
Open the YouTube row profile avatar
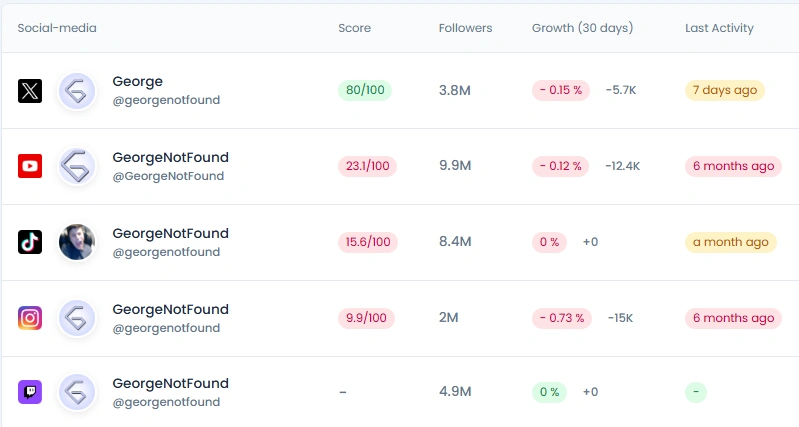click(x=77, y=166)
